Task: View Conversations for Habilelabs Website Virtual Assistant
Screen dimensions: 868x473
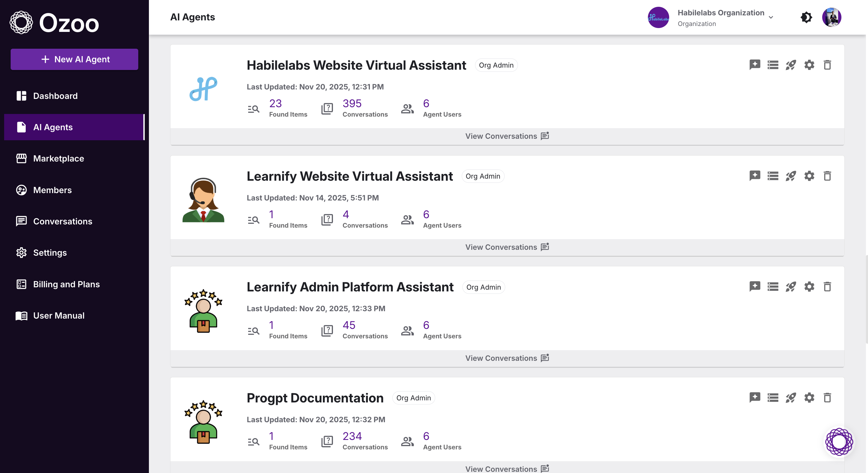Action: 507,136
